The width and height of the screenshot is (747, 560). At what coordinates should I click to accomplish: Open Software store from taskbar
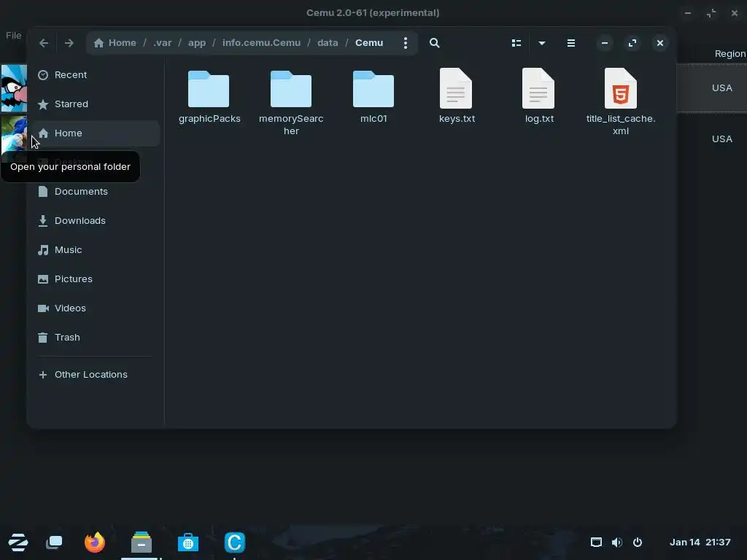pyautogui.click(x=188, y=542)
